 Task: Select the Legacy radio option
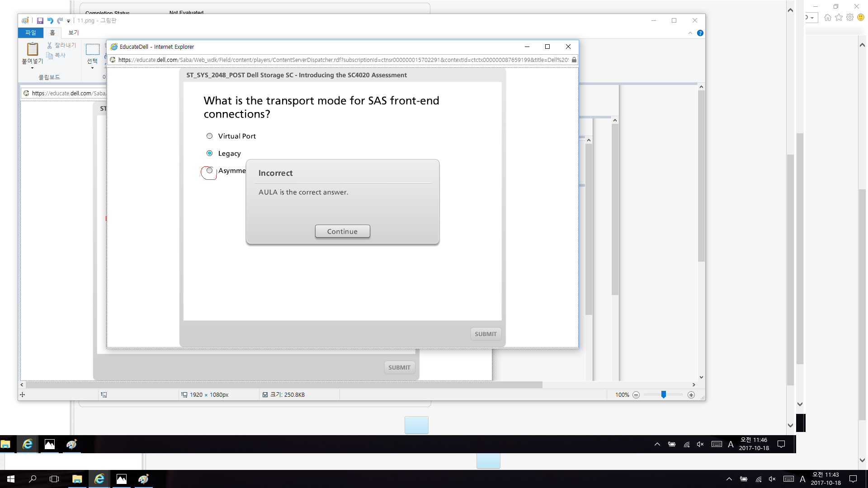pyautogui.click(x=209, y=153)
